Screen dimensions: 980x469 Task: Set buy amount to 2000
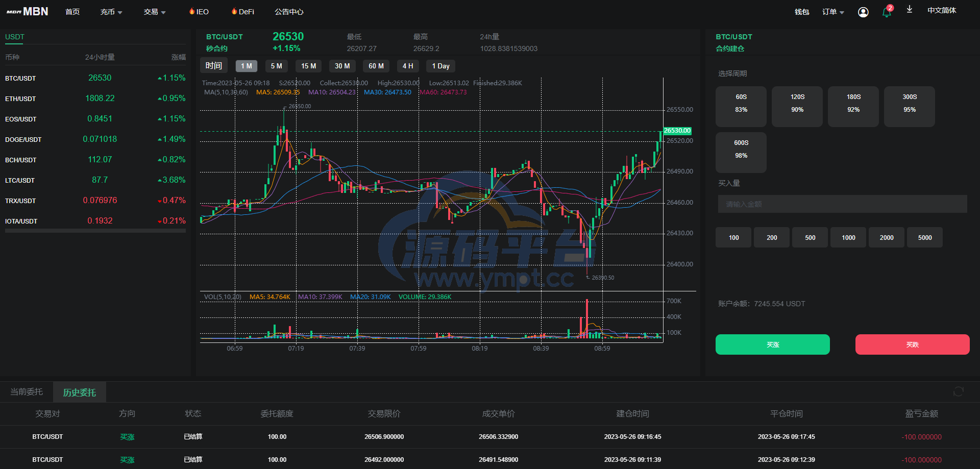(887, 237)
